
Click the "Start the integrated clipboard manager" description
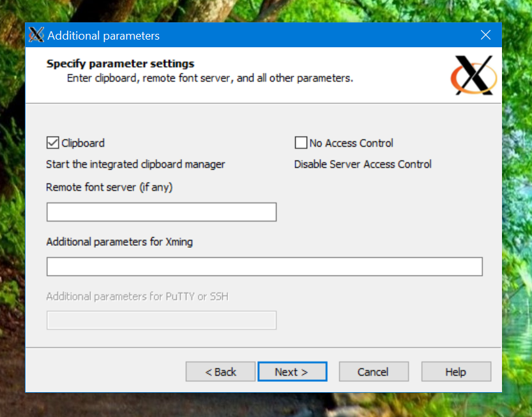(x=135, y=164)
